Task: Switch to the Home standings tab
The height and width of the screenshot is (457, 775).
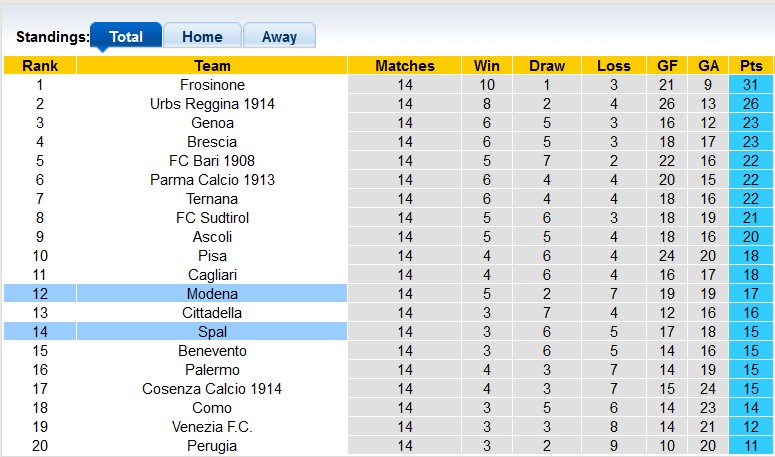Action: click(202, 37)
